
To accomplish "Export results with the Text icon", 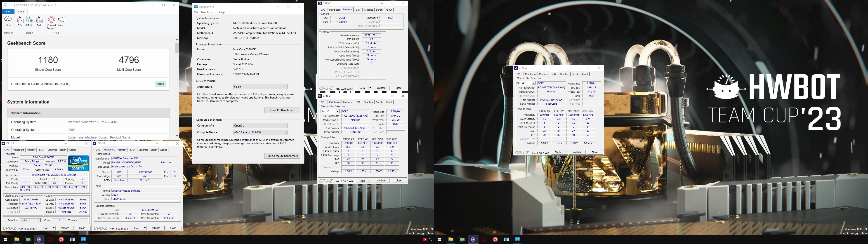I will point(39,20).
